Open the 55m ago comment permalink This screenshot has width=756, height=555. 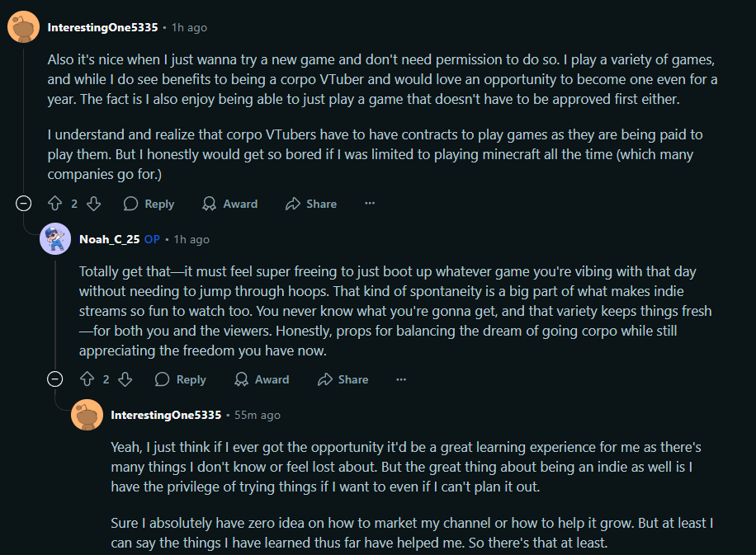258,415
